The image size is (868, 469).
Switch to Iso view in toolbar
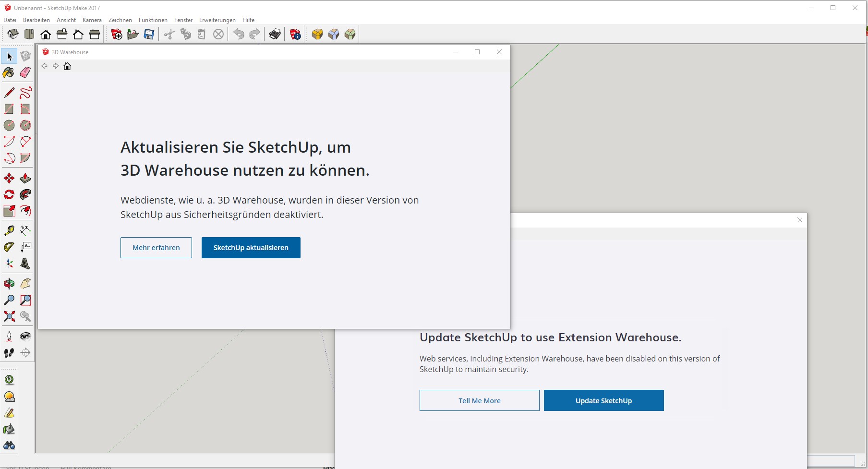tap(13, 34)
